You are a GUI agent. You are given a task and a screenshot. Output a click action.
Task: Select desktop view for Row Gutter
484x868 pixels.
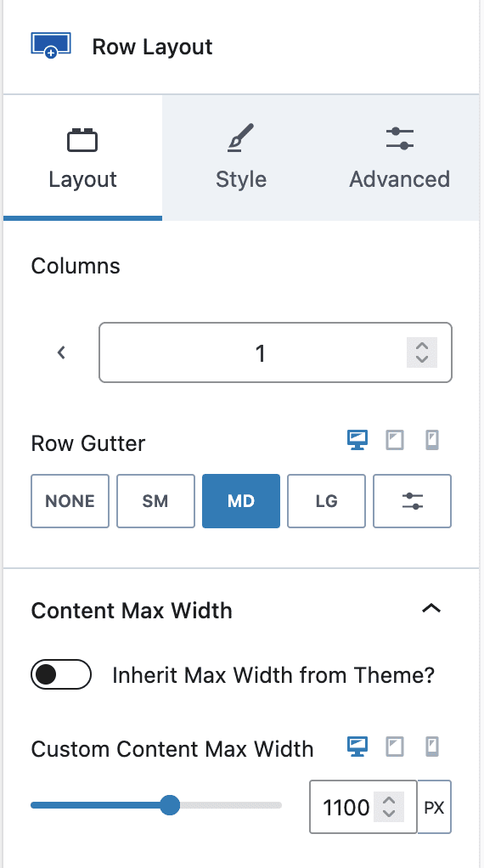[357, 441]
